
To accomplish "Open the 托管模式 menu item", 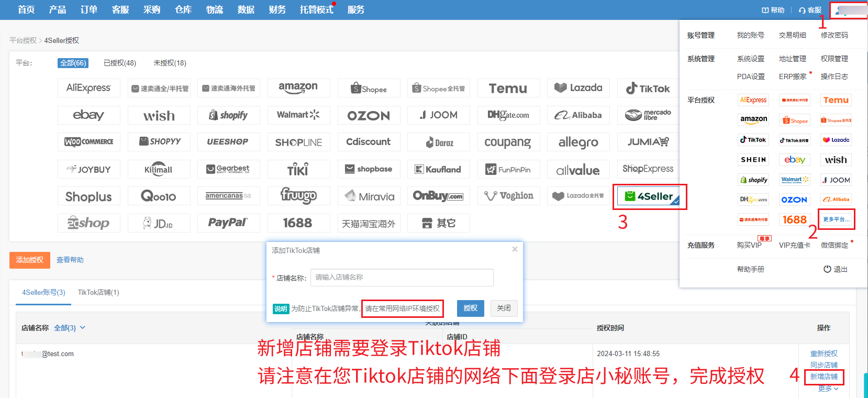I will click(x=317, y=9).
